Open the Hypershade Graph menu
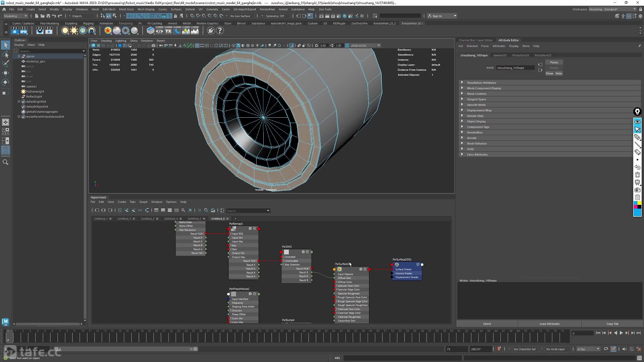The image size is (644, 362). (x=143, y=202)
